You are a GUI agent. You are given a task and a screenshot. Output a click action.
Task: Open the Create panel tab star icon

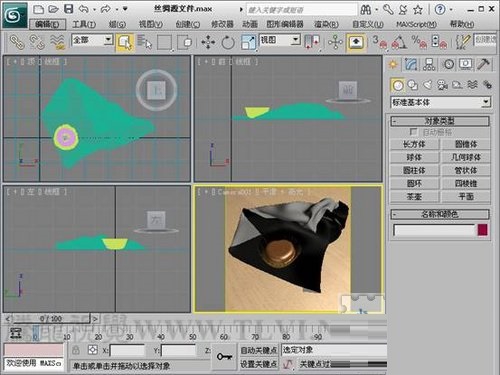coord(393,64)
